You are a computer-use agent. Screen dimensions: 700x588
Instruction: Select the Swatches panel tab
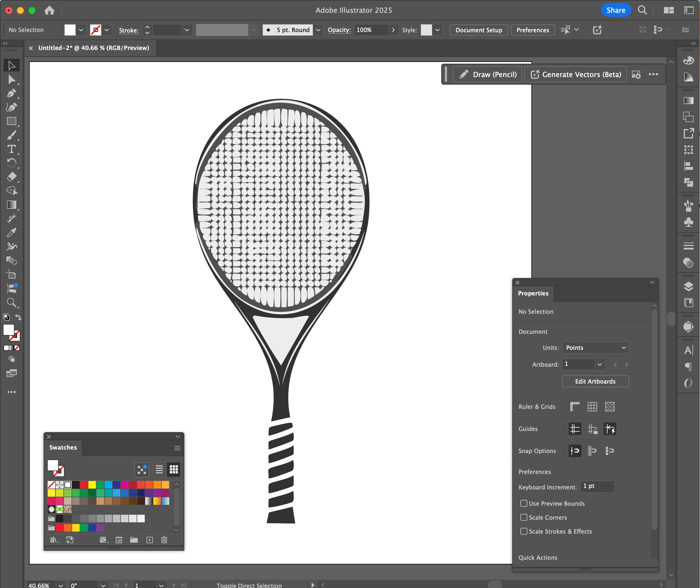tap(63, 448)
